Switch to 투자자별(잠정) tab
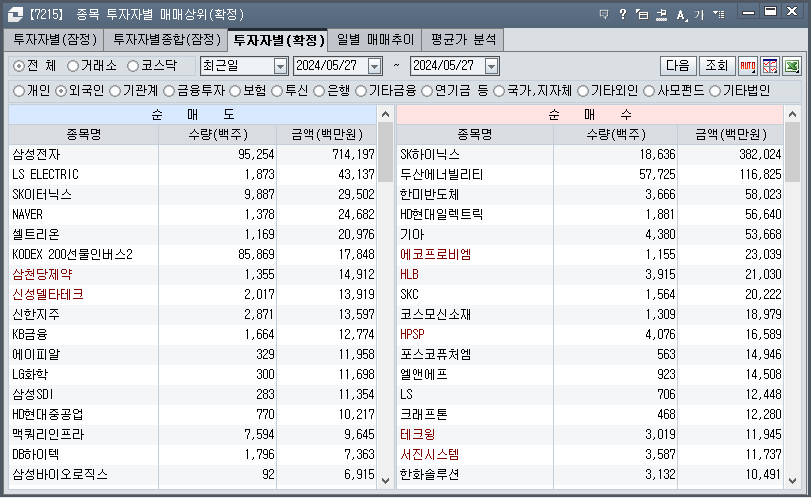Screen dimensions: 811x498 54,39
